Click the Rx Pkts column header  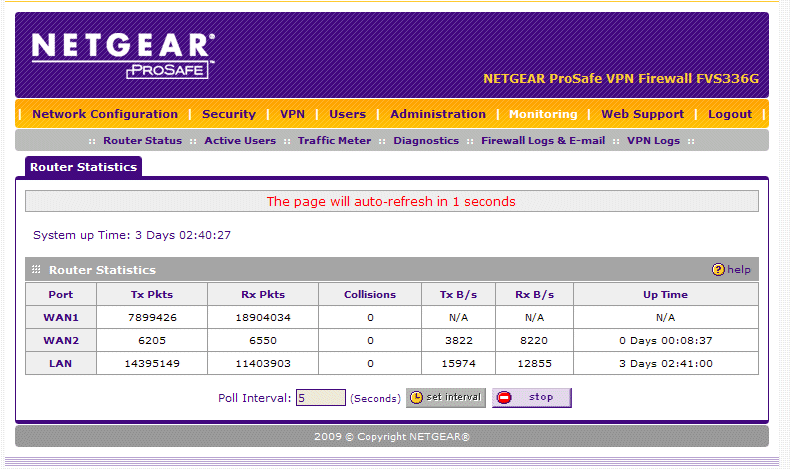[263, 295]
